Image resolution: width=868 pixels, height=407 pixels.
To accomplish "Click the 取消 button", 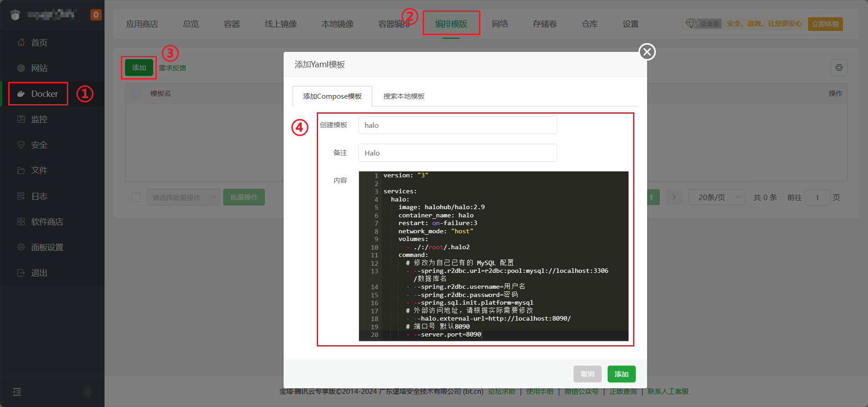I will [587, 374].
